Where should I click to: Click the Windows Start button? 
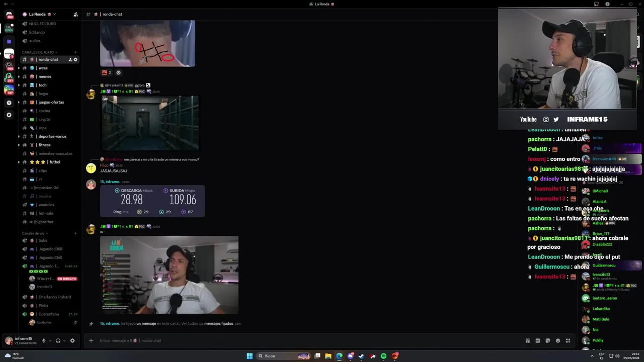250,356
